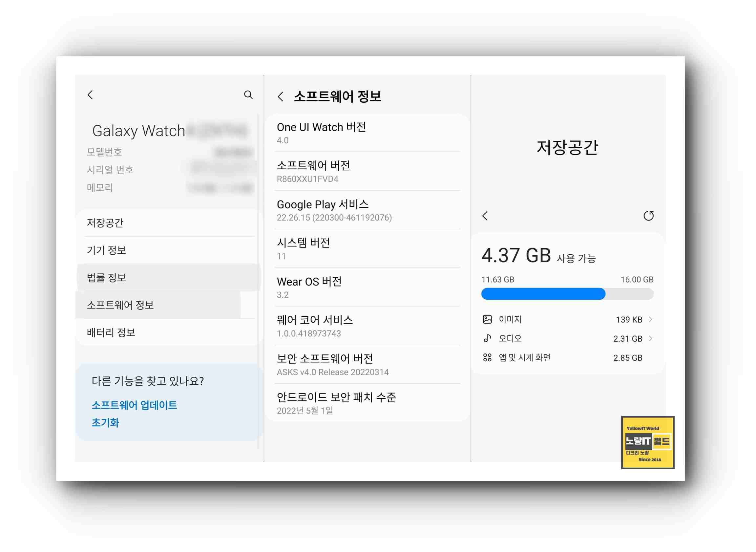Open the 소프트웨어 업데이트 link
The width and height of the screenshot is (756, 552).
(134, 405)
